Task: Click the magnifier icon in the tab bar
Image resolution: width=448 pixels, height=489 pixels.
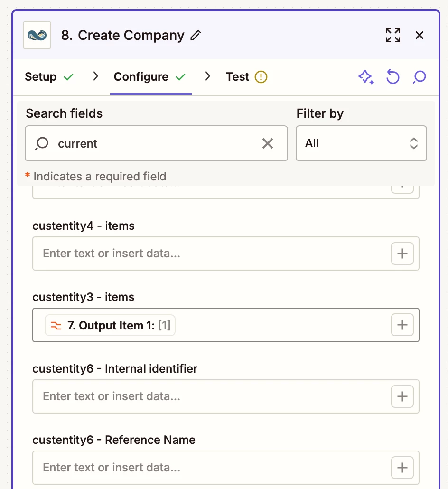Action: coord(420,77)
